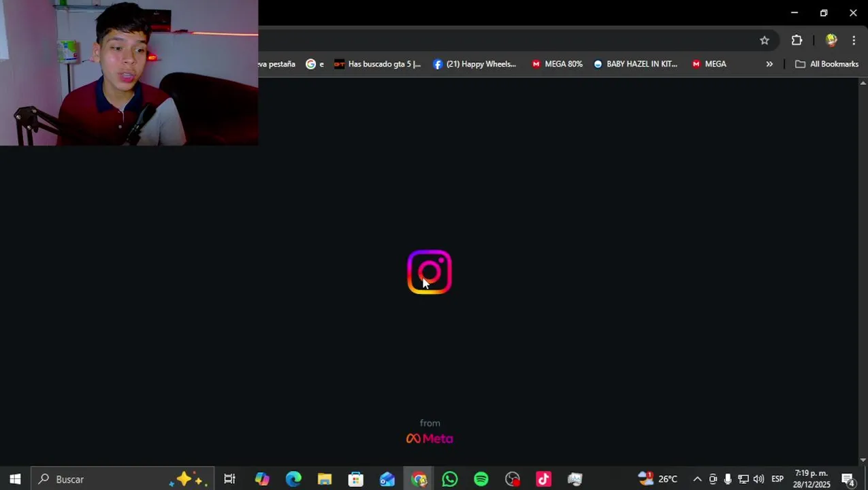Click the Buscar taskbar search box

click(123, 479)
